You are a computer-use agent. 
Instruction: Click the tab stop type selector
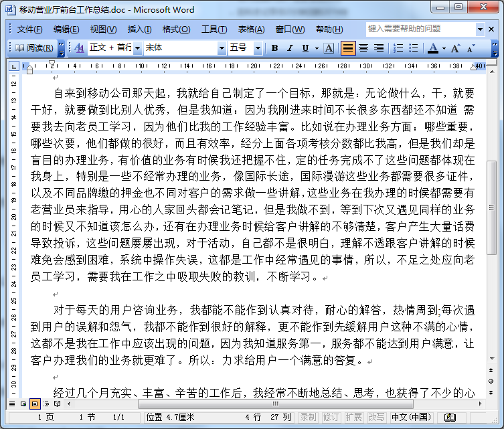coord(13,66)
